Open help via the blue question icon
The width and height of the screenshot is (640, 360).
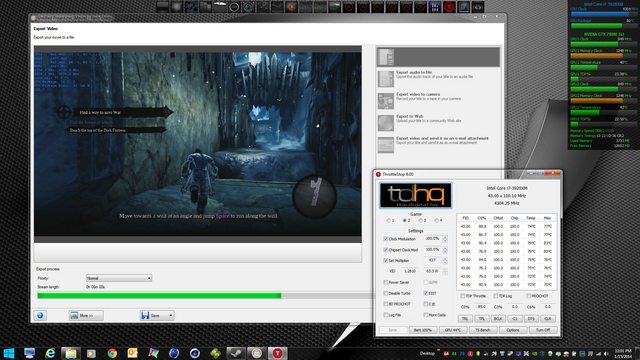pyautogui.click(x=40, y=315)
